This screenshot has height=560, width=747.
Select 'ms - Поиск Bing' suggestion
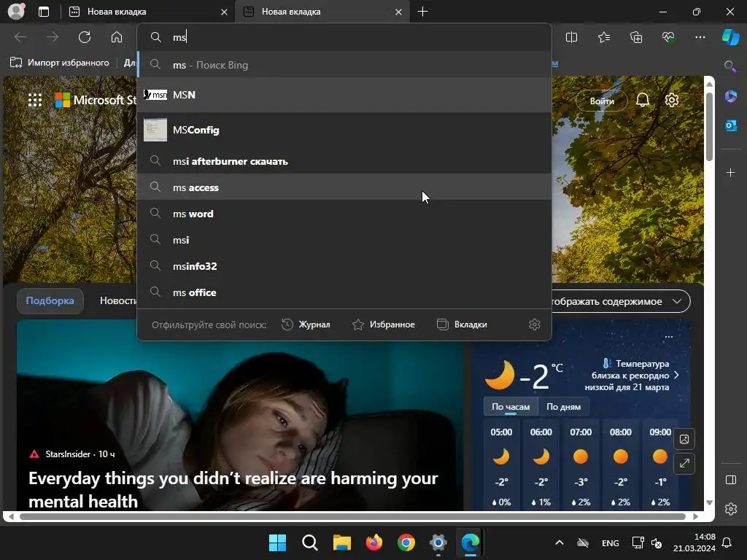(344, 65)
